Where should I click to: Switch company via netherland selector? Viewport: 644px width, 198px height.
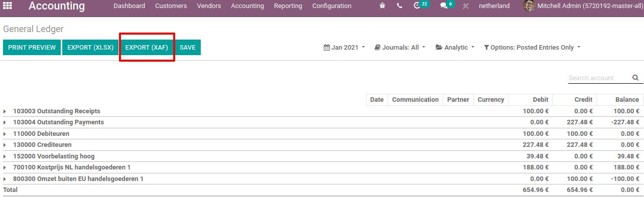click(x=494, y=6)
